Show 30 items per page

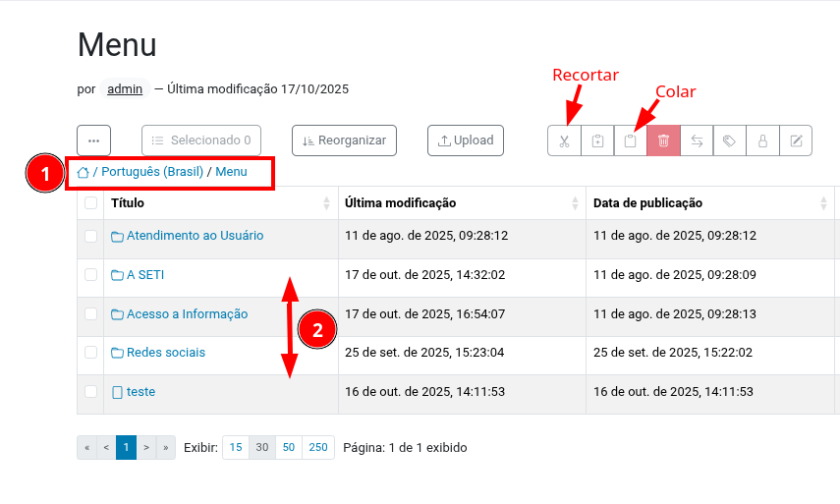[262, 448]
